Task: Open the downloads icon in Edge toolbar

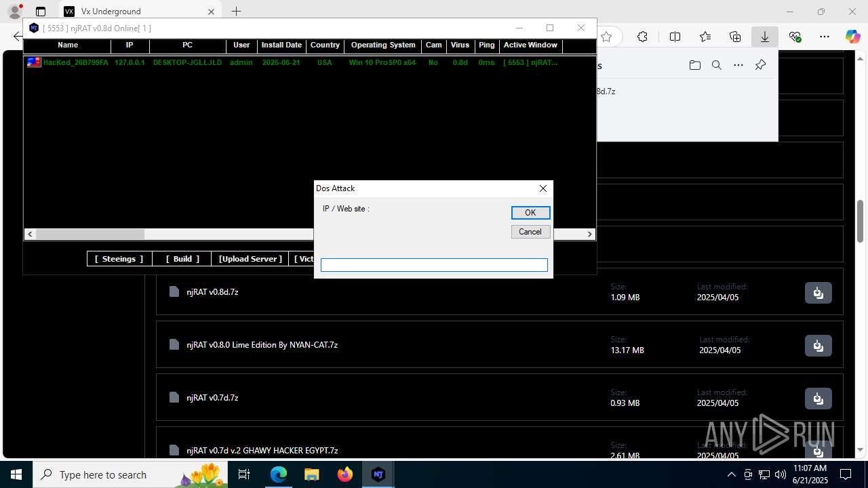Action: (765, 37)
